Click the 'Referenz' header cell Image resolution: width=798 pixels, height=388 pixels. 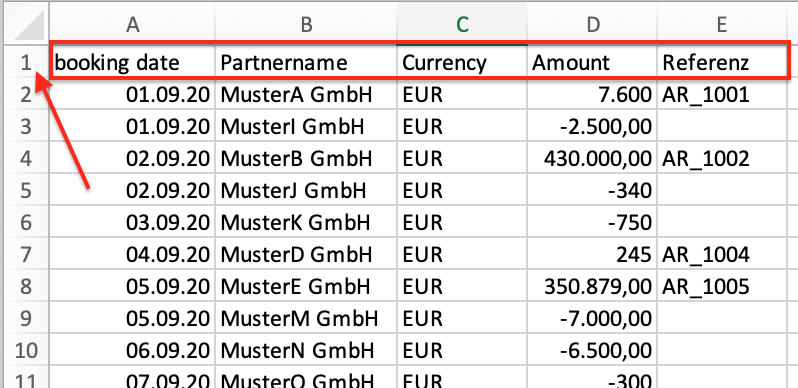[x=722, y=63]
